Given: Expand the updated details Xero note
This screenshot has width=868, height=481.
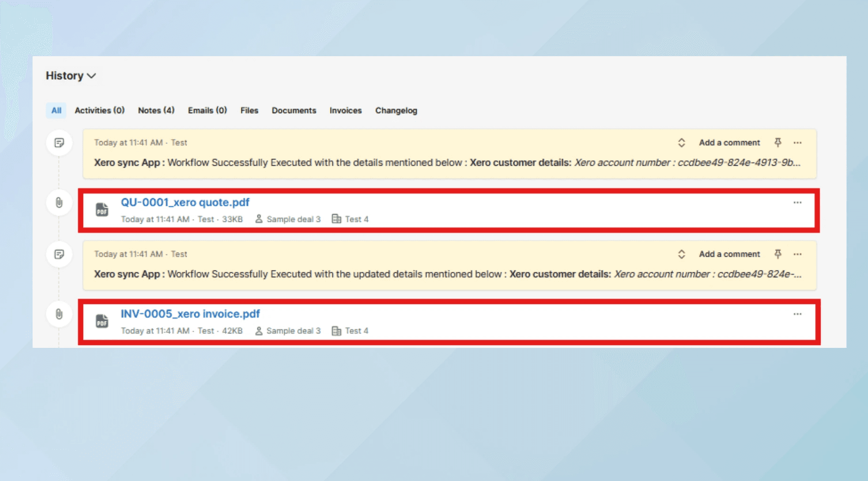Looking at the screenshot, I should pyautogui.click(x=681, y=254).
